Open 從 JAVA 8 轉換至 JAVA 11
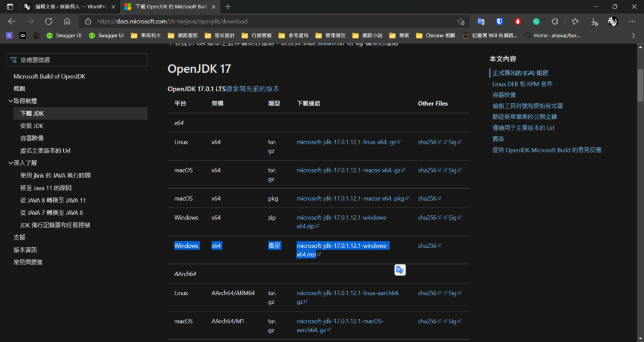The image size is (644, 342). pyautogui.click(x=53, y=200)
